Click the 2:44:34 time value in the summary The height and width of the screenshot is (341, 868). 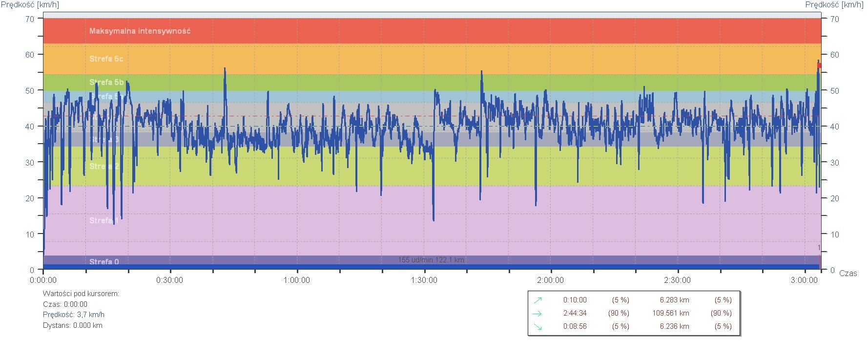(x=575, y=313)
